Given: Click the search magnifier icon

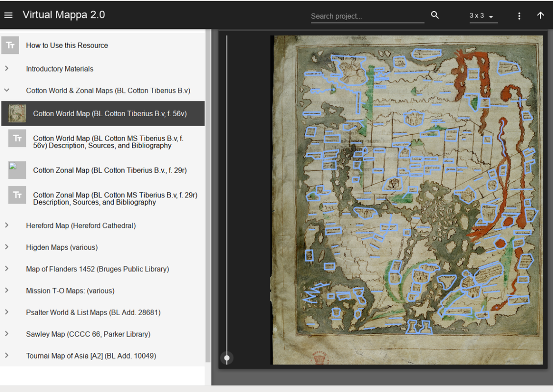Looking at the screenshot, I should coord(435,15).
